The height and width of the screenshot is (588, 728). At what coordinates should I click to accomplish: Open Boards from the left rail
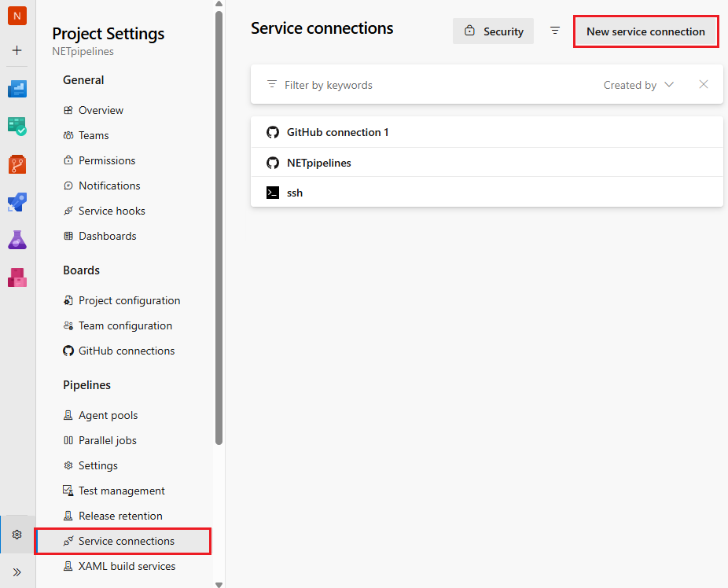17,126
